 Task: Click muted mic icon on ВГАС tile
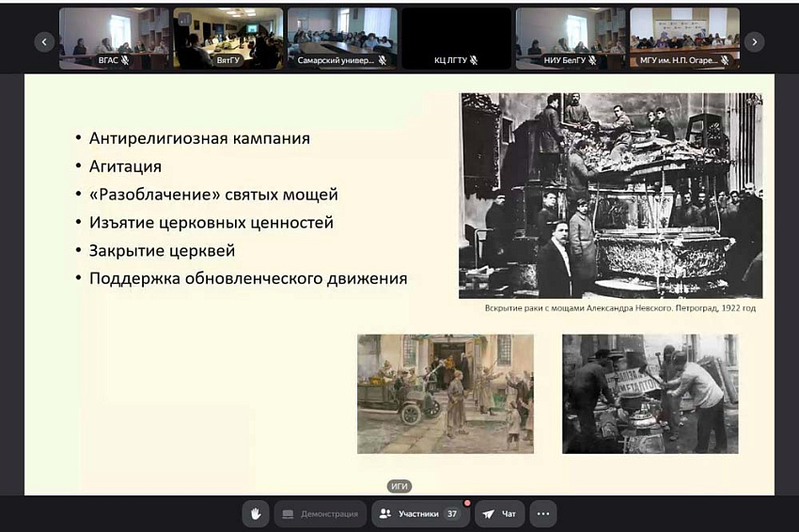(x=126, y=61)
